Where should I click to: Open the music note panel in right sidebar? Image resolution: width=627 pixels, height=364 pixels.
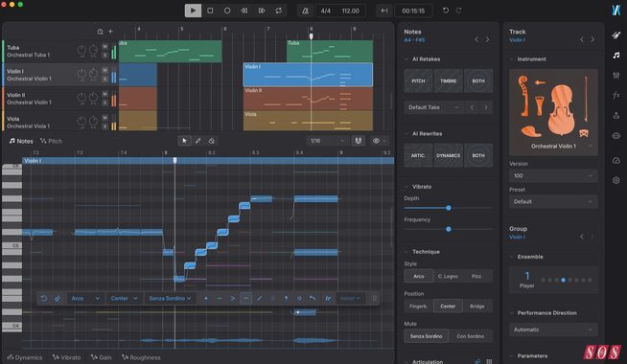click(616, 56)
